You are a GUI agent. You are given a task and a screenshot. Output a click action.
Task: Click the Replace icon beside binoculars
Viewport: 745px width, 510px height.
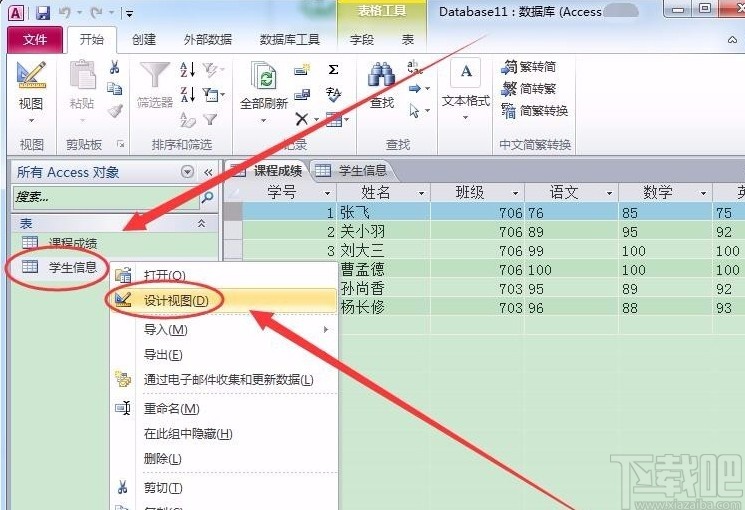coord(414,67)
